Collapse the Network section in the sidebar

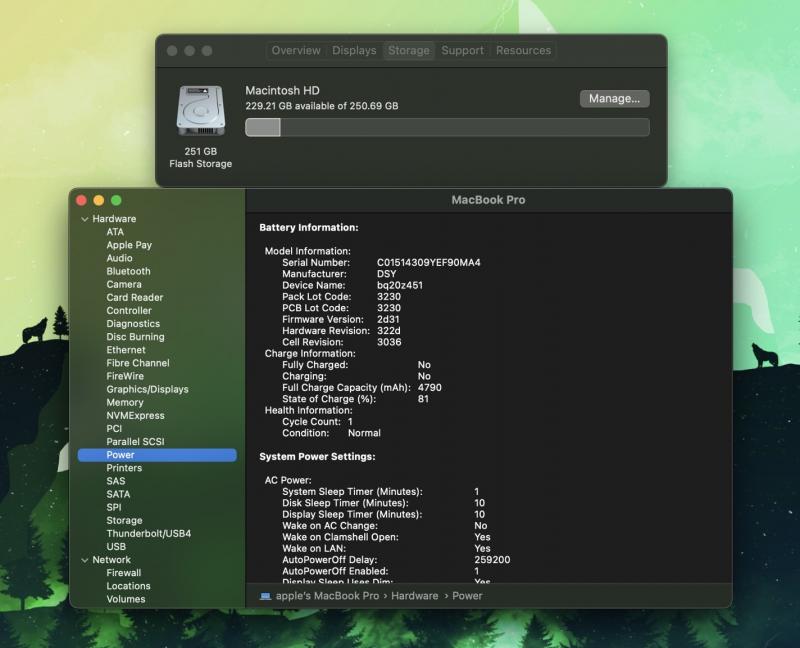point(85,560)
